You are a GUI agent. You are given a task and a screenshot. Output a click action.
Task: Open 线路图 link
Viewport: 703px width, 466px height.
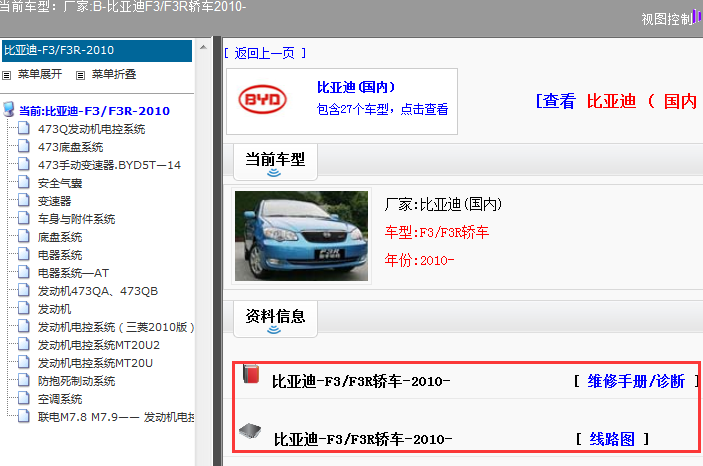612,439
